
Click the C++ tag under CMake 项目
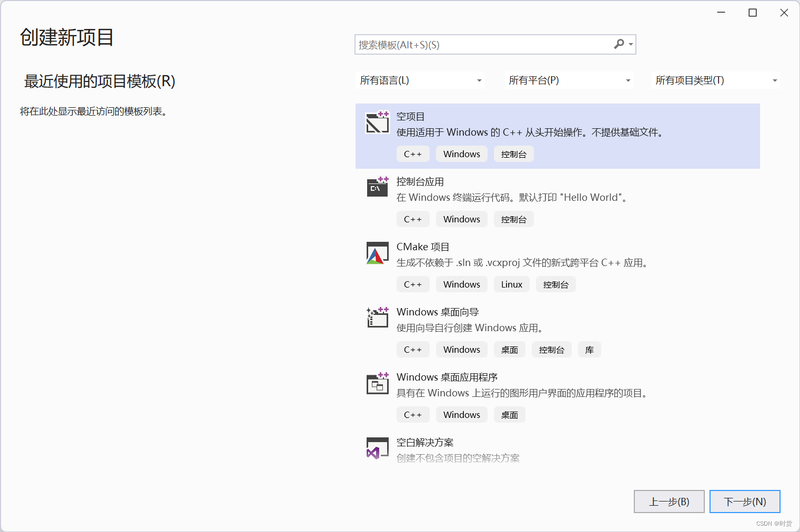click(x=413, y=284)
